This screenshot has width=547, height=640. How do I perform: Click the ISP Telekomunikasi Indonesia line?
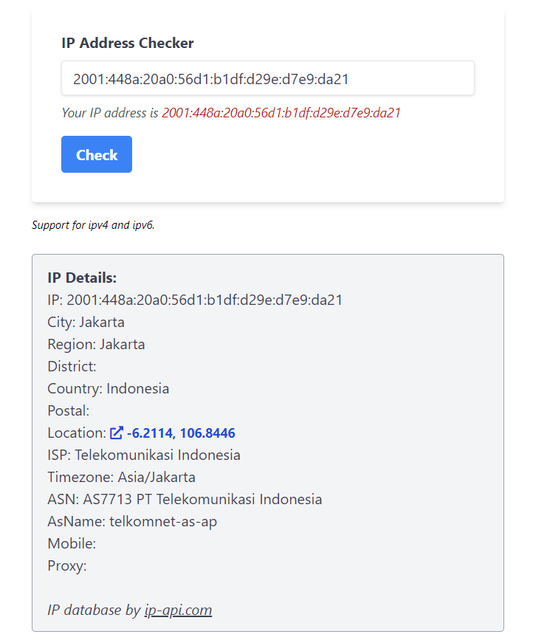coord(144,455)
